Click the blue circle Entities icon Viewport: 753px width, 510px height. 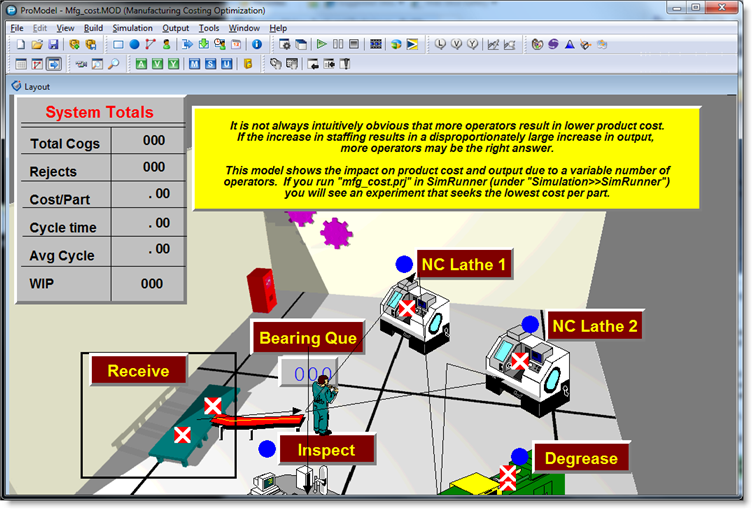tap(134, 45)
